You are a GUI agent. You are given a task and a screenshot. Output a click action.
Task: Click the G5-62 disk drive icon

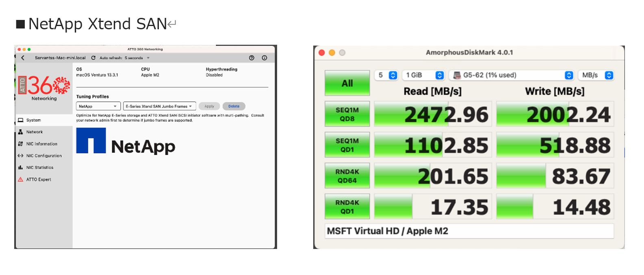pos(457,75)
